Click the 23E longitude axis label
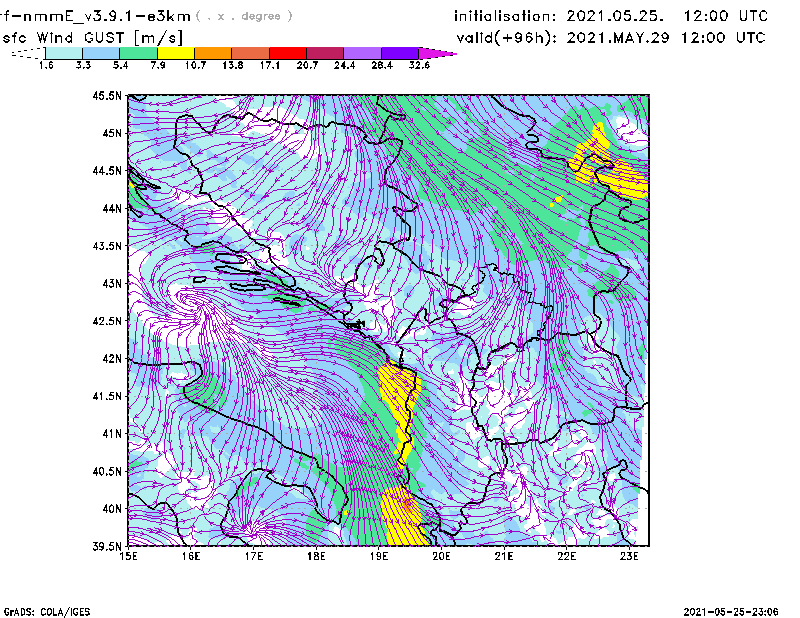 tap(629, 556)
